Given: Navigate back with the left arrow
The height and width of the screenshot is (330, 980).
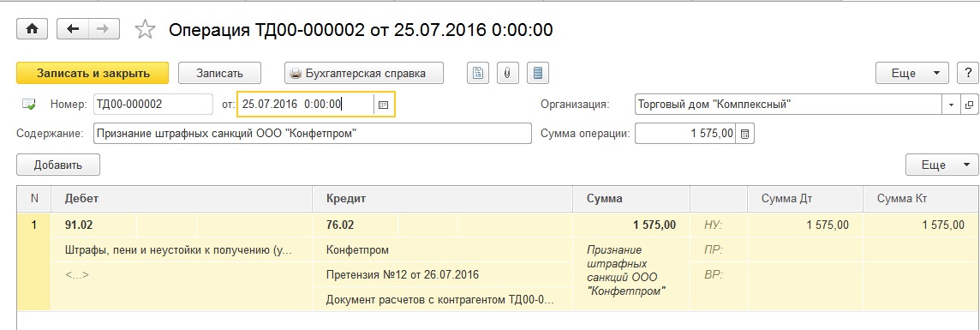Looking at the screenshot, I should (73, 29).
